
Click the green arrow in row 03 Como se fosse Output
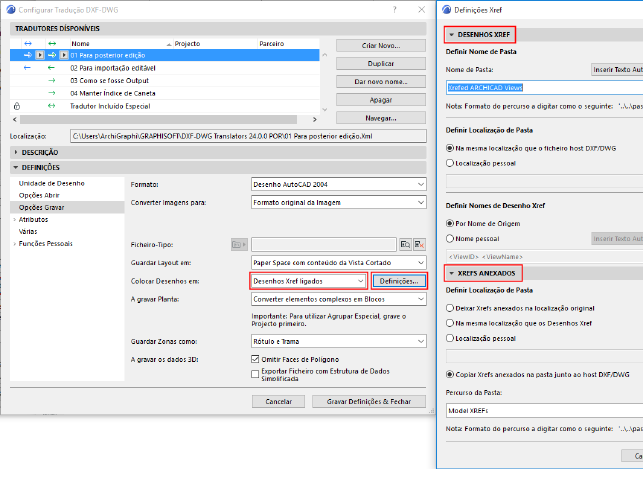pos(52,80)
